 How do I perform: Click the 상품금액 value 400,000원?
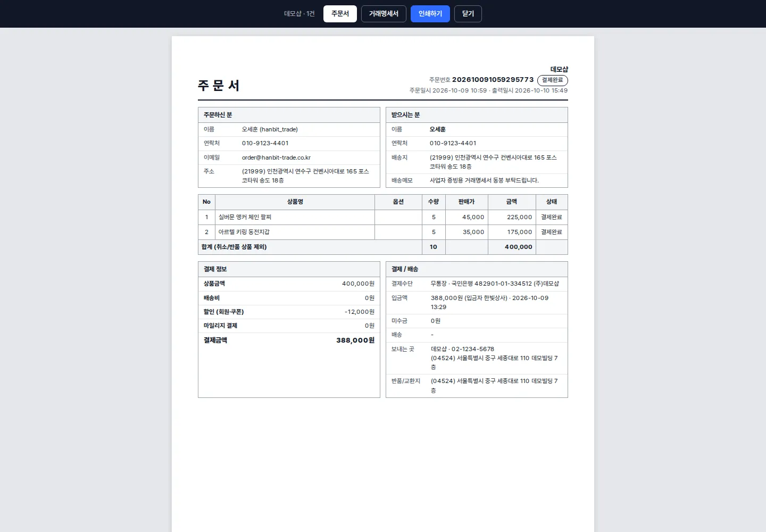coord(358,284)
